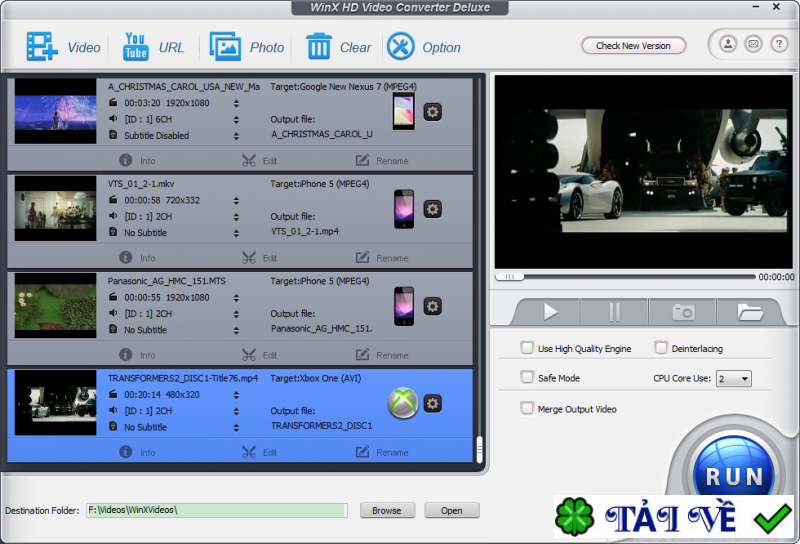The height and width of the screenshot is (544, 800).
Task: Open the YouTube URL downloader
Action: pos(135,46)
